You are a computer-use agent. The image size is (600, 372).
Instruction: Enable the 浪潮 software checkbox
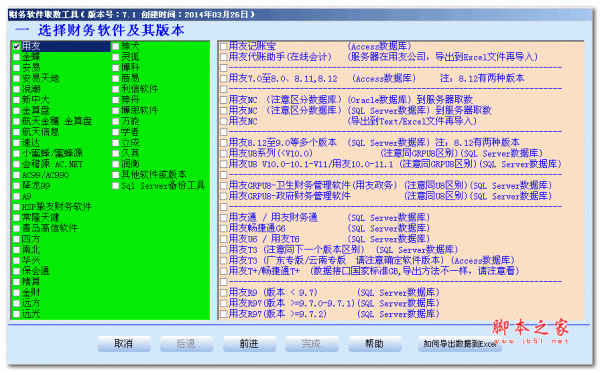pos(16,89)
